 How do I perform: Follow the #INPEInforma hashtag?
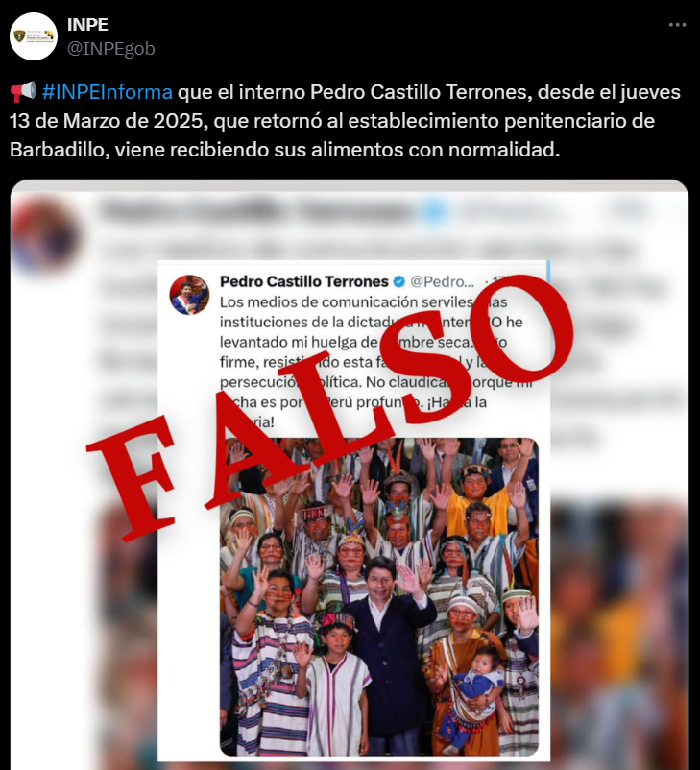click(108, 92)
